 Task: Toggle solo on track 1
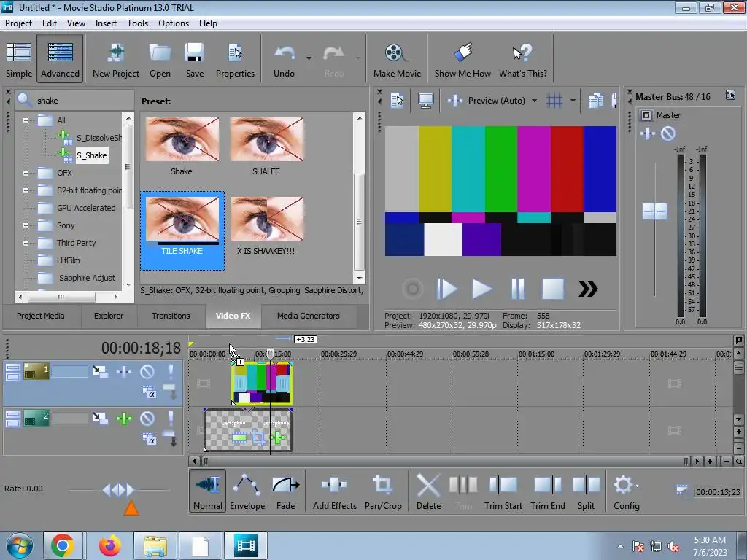pyautogui.click(x=171, y=371)
